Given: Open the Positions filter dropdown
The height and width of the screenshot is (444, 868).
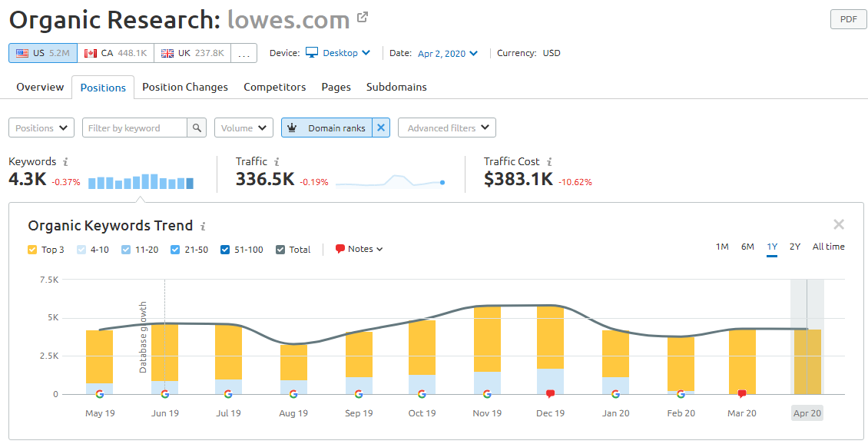Looking at the screenshot, I should (41, 128).
